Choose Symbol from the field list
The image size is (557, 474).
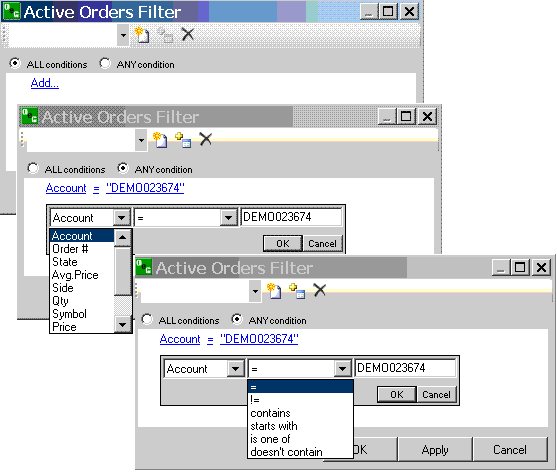point(69,314)
